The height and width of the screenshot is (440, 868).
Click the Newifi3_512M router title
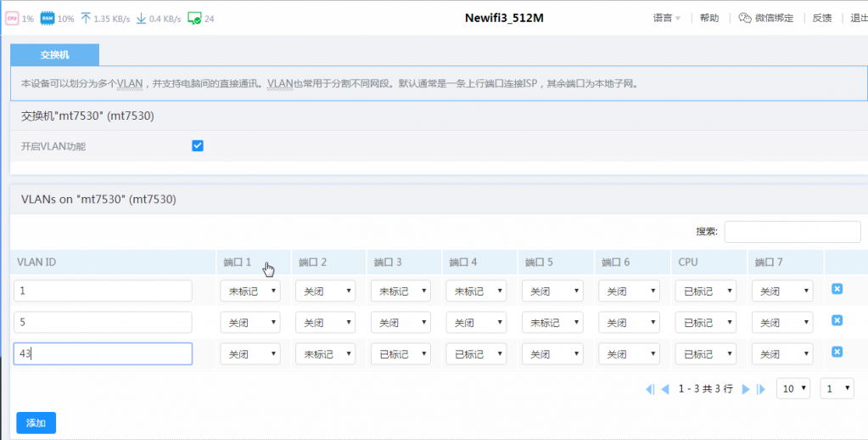pyautogui.click(x=504, y=18)
